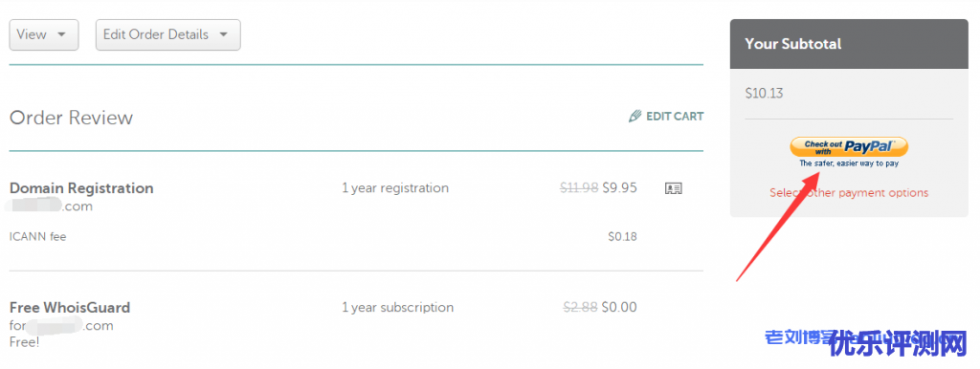Select the 1 year registration term
This screenshot has height=369, width=980.
pos(395,188)
